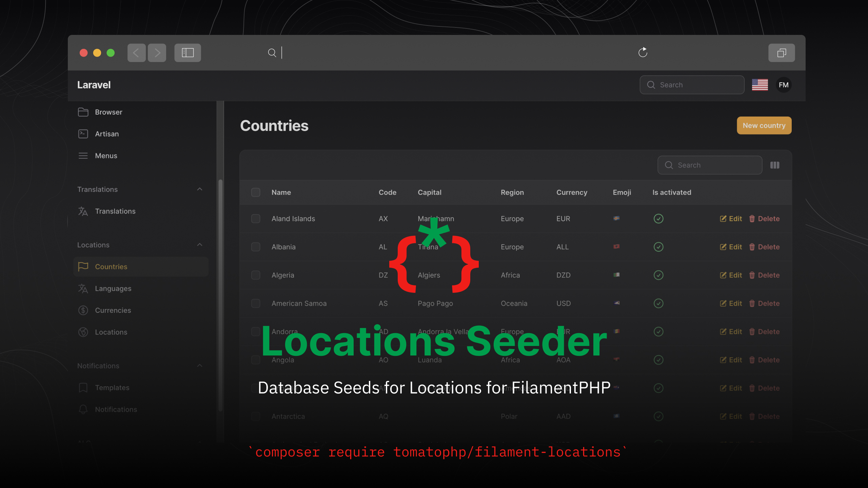Toggle activation status for Aland Islands
This screenshot has height=488, width=868.
[x=658, y=218]
